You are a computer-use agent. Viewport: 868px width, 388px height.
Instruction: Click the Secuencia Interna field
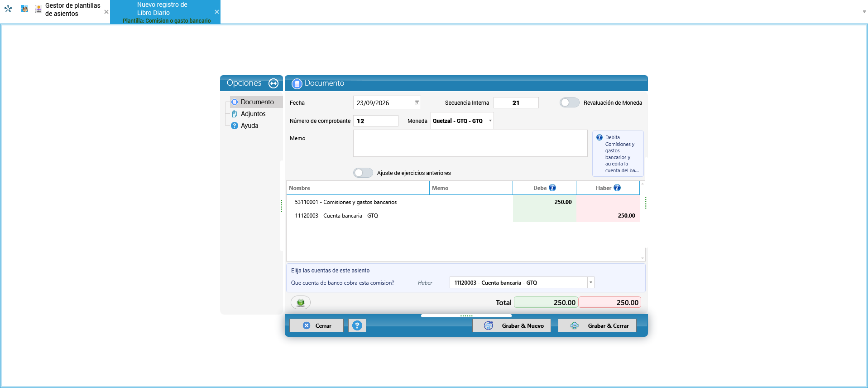click(x=516, y=103)
